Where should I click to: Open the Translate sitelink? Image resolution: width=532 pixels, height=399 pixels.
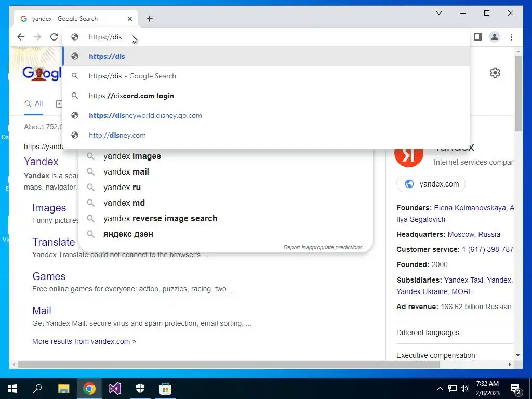[54, 242]
